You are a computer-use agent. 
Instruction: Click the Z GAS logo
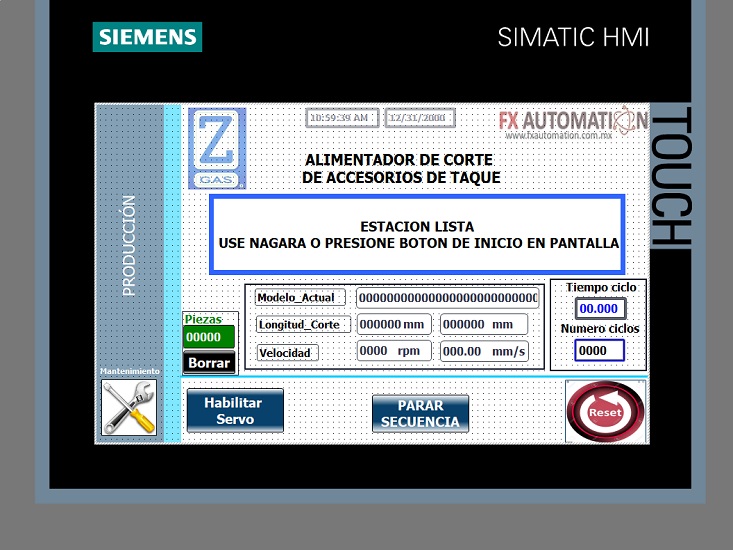point(216,148)
